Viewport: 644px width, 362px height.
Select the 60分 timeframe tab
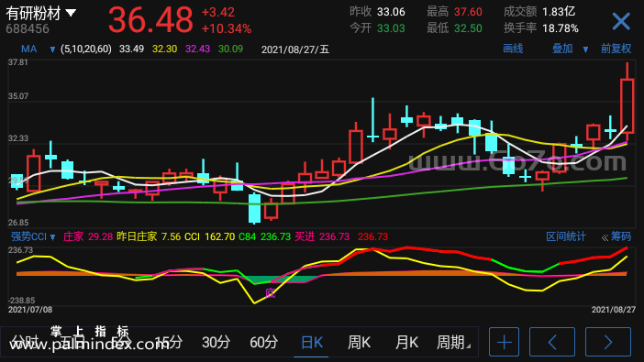(263, 342)
